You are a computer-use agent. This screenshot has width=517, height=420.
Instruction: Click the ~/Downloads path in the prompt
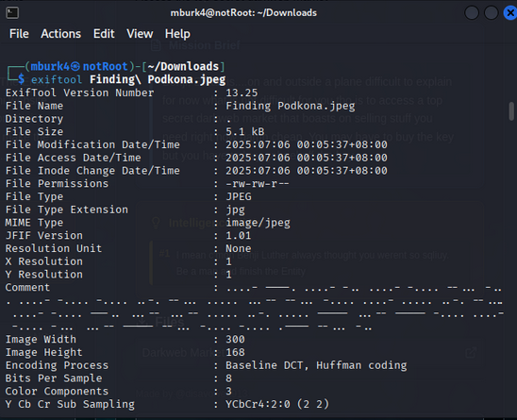point(183,67)
